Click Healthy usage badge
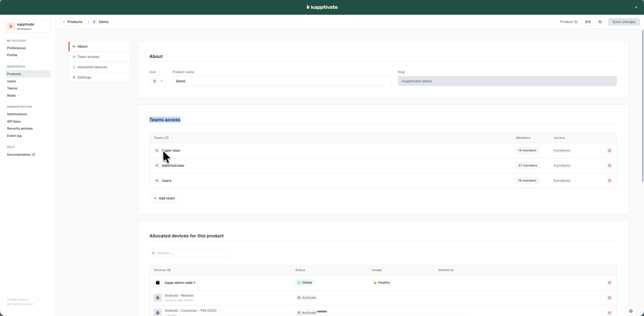 click(382, 282)
